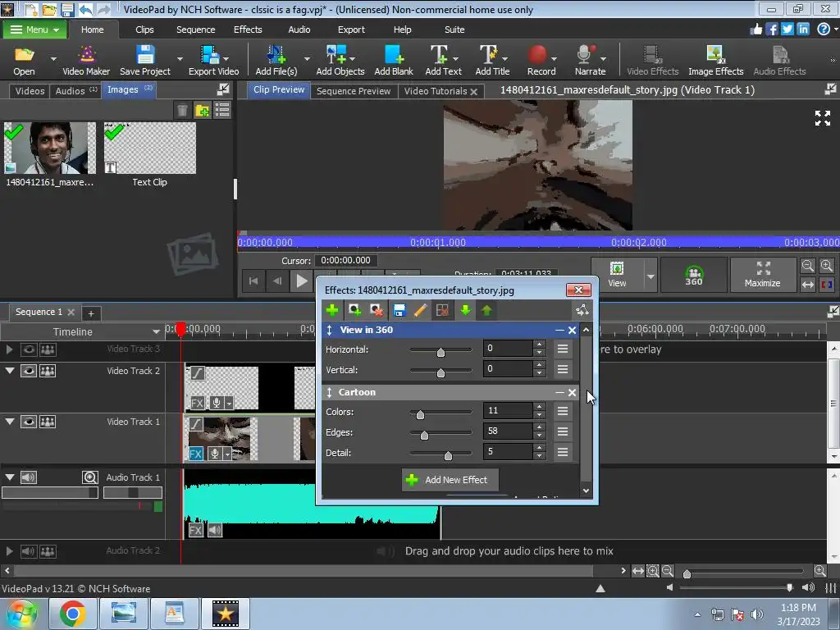Screen dimensions: 840x630
Task: Toggle visibility eye of Video Track 3
Action: [29, 349]
